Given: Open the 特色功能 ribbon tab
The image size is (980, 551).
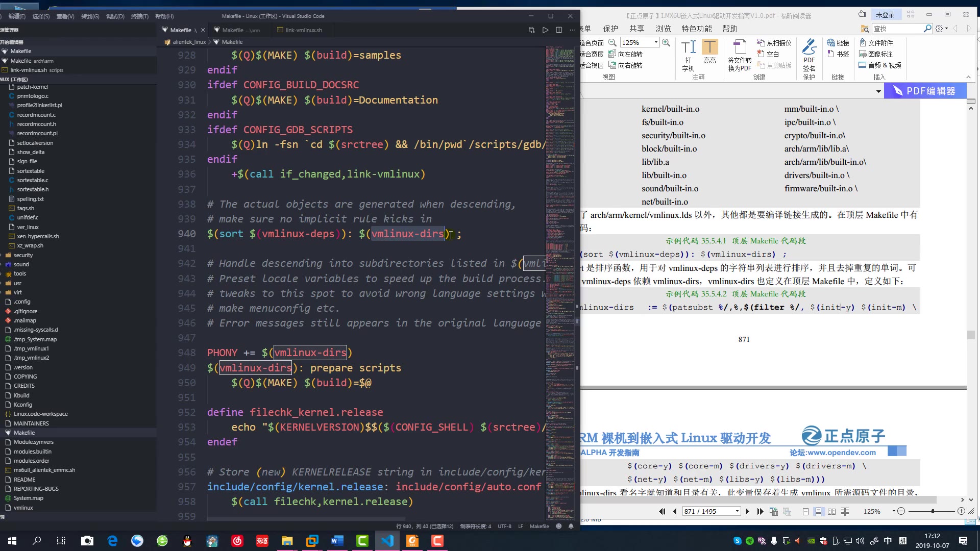Looking at the screenshot, I should [696, 29].
